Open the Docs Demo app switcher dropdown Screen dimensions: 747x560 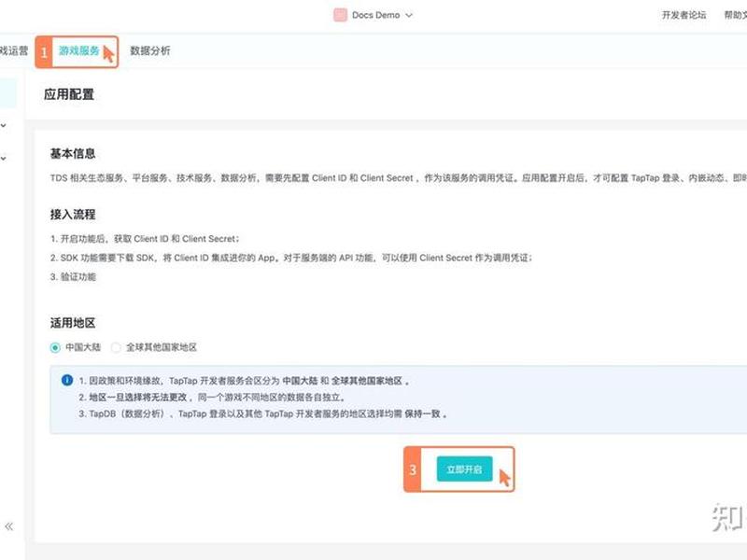click(373, 15)
